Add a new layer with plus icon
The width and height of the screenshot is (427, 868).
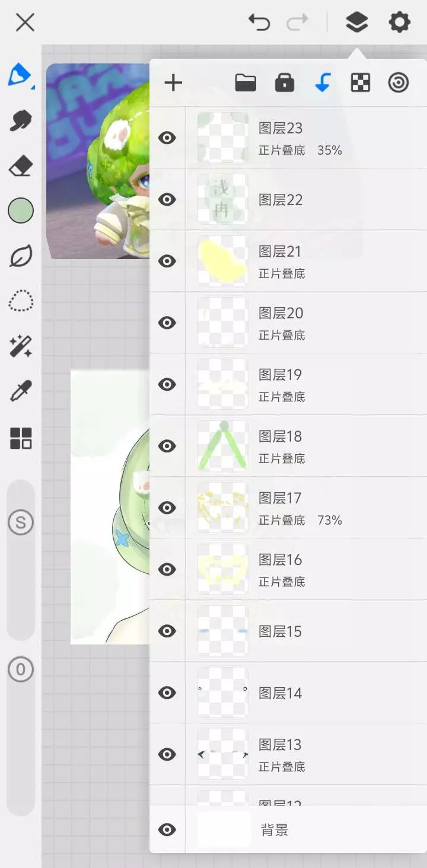173,83
